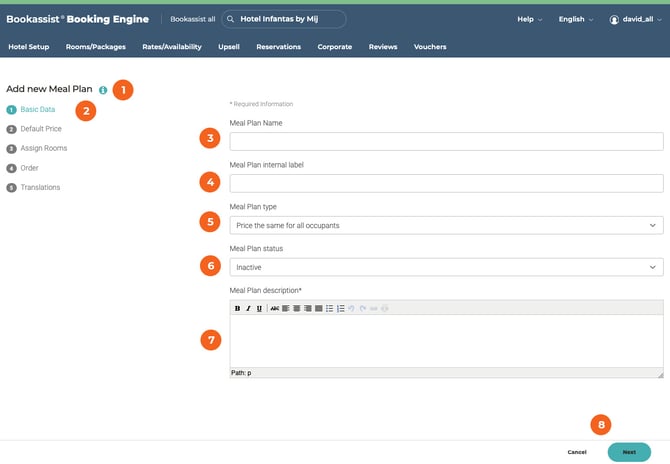Cancel the new meal plan
This screenshot has height=464, width=670.
577,452
